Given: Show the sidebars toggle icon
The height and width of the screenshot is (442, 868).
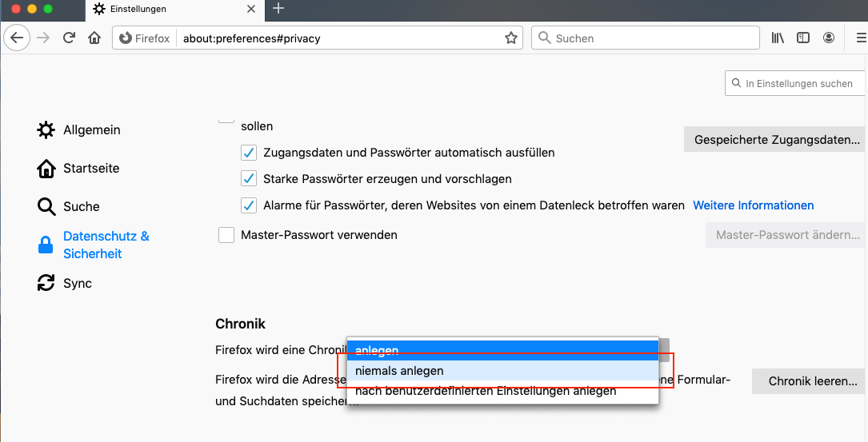Looking at the screenshot, I should tap(803, 38).
